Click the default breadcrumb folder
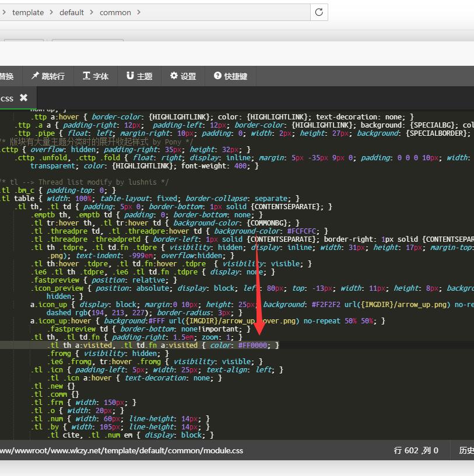Viewport: 474px width, 476px height. [x=71, y=12]
